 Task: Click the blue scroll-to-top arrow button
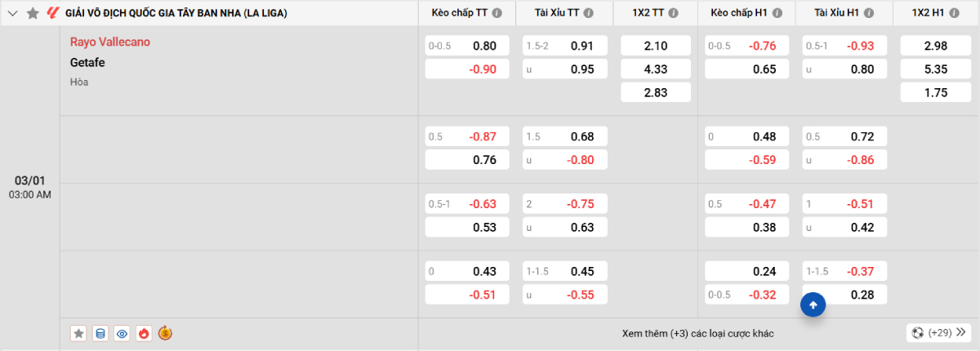point(813,304)
